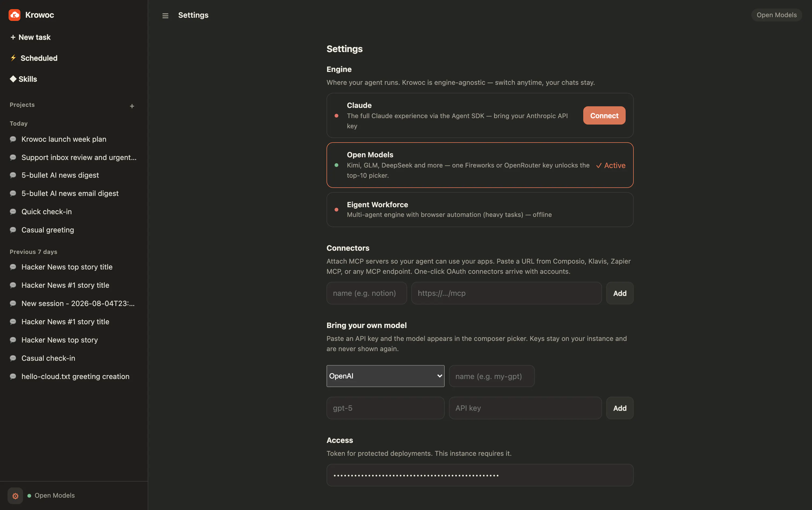Screen dimensions: 812x510
Task: Add the MCP connector
Action: click(619, 293)
